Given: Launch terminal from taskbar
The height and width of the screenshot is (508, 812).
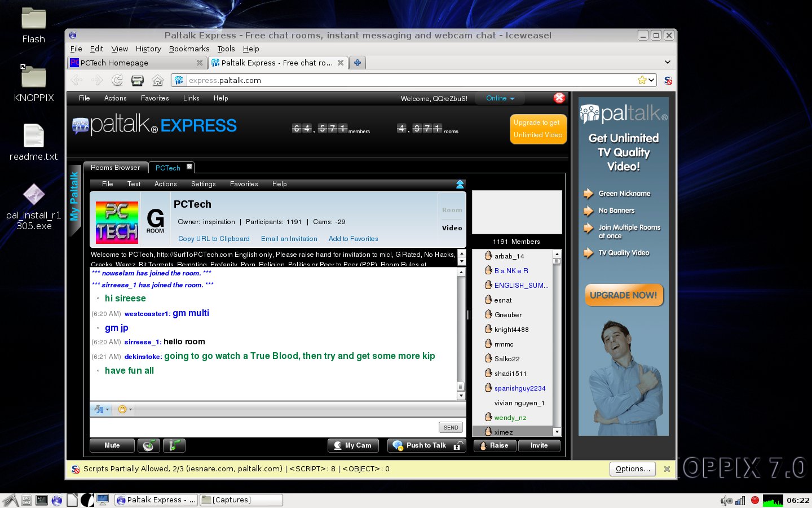Looking at the screenshot, I should click(x=42, y=500).
